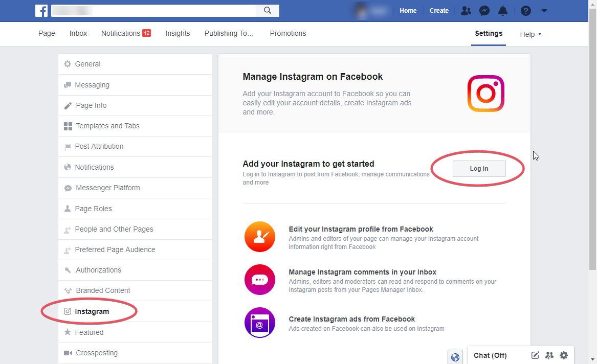
Task: Click 'Manage Instagram on Facebook' heading
Action: pyautogui.click(x=313, y=77)
